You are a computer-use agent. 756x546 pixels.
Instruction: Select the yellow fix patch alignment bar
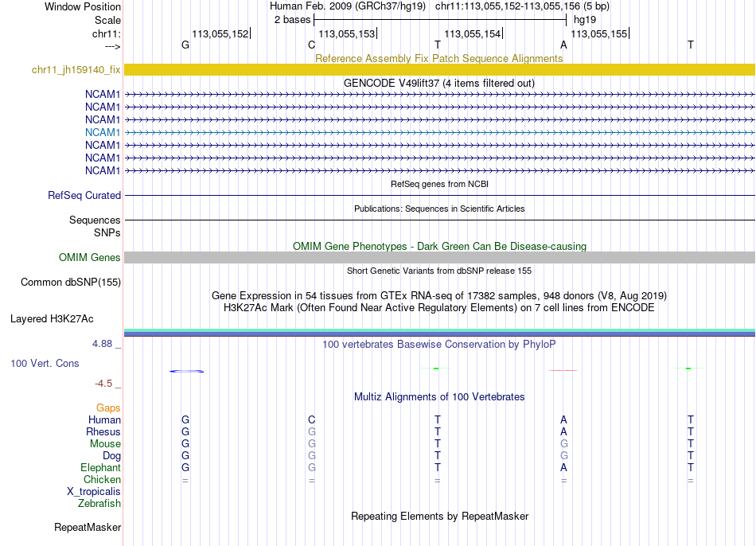tap(440, 69)
